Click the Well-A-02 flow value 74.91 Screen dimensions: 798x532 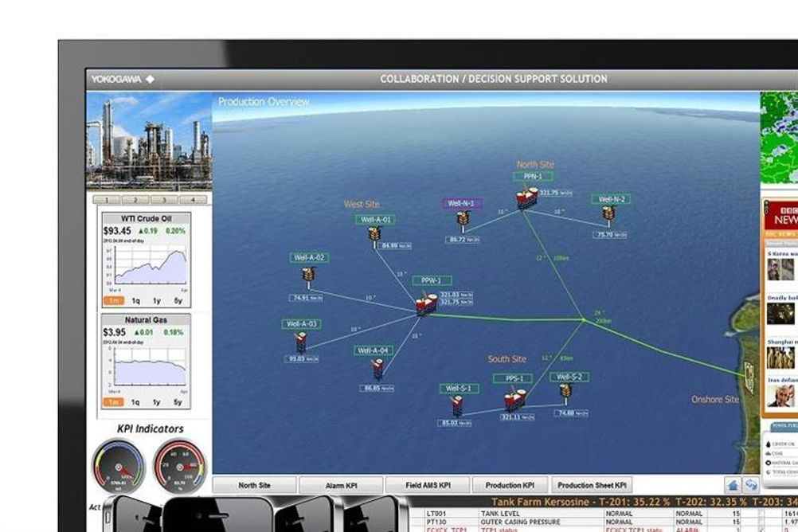click(306, 298)
